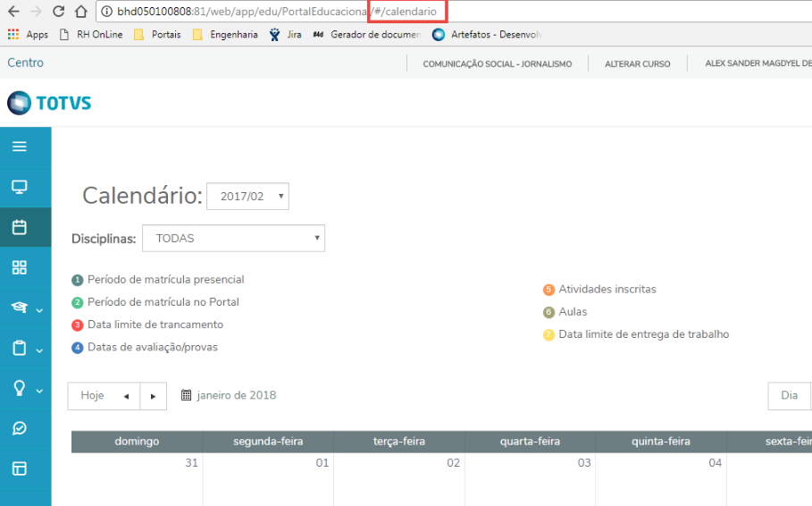Screen dimensions: 812x506
Task: Click the address bar URL field
Action: (x=456, y=11)
